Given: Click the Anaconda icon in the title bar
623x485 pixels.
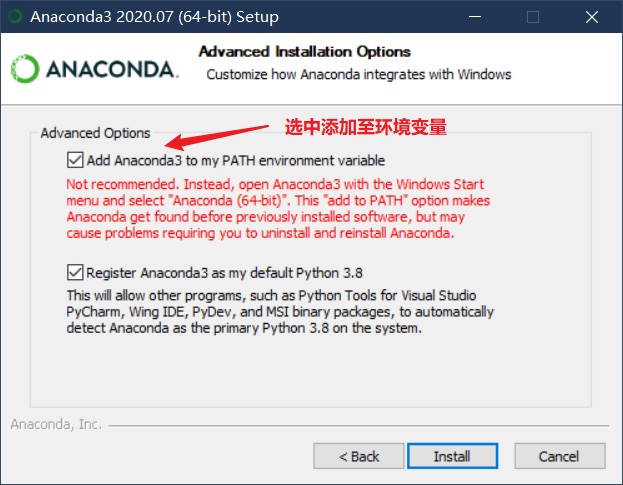Looking at the screenshot, I should click(15, 17).
